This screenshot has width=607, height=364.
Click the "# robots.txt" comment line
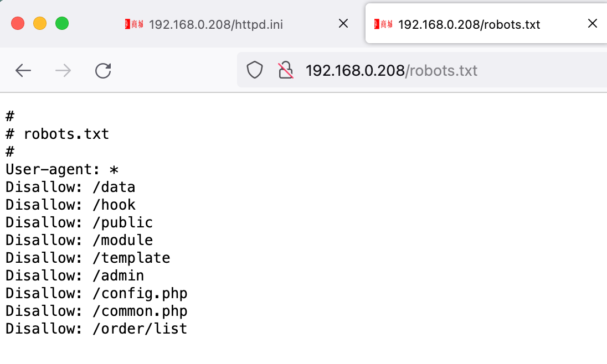click(57, 134)
